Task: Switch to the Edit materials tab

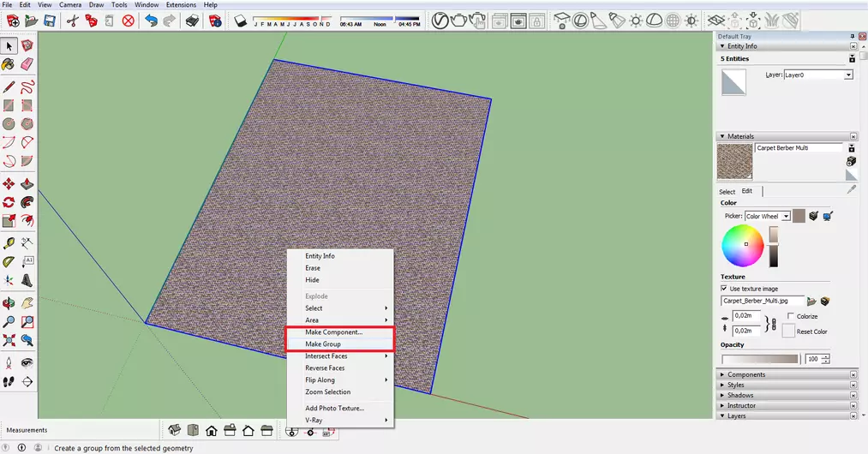Action: tap(747, 191)
